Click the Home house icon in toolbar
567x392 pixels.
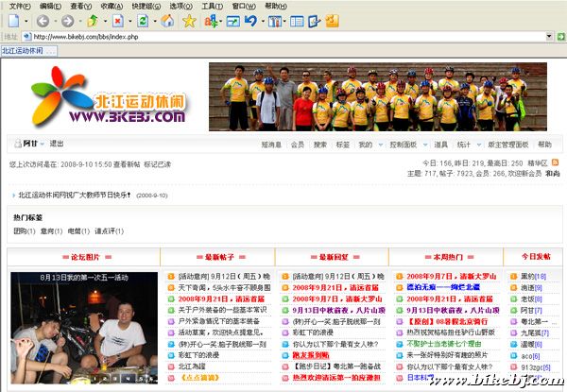click(166, 21)
